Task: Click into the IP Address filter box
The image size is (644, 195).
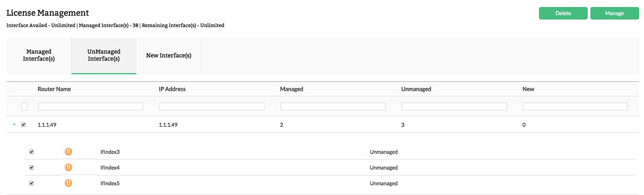Action: tap(212, 106)
